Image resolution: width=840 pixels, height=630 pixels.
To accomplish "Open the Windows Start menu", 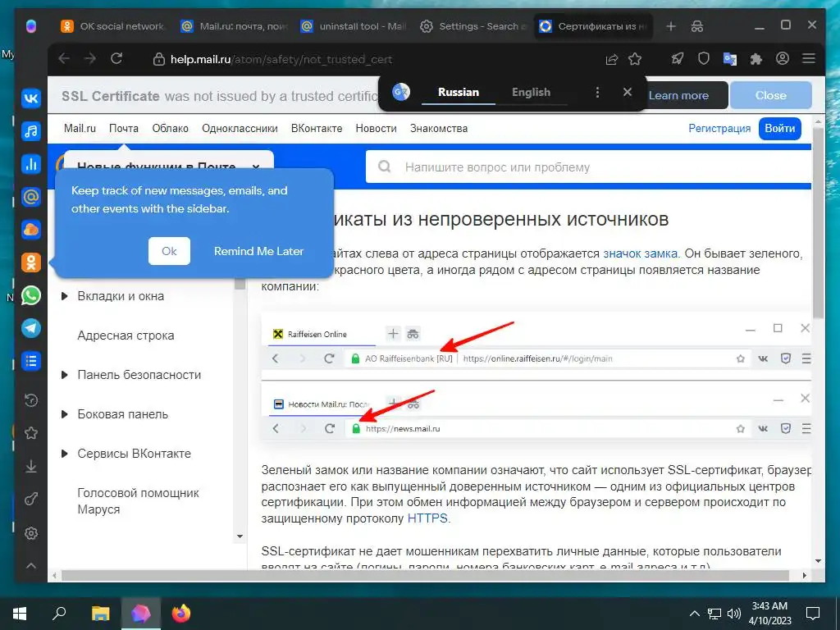I will pos(20,614).
